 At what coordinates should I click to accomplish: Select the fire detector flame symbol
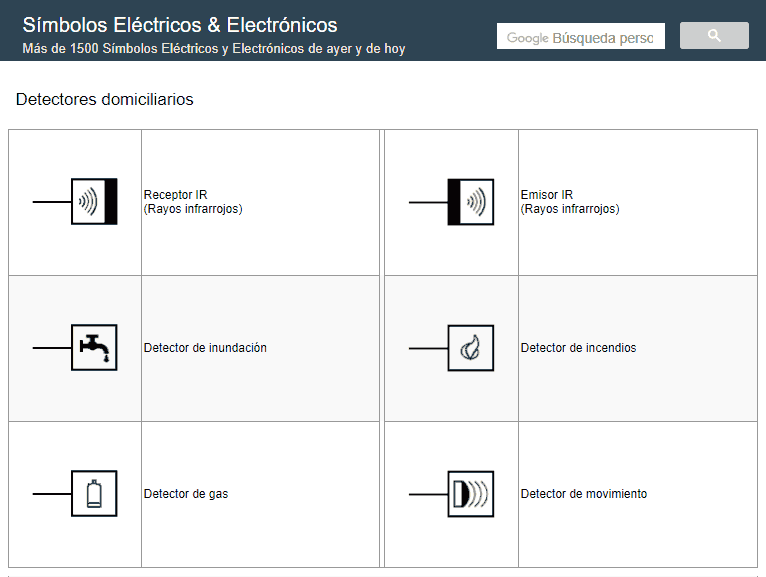click(470, 348)
